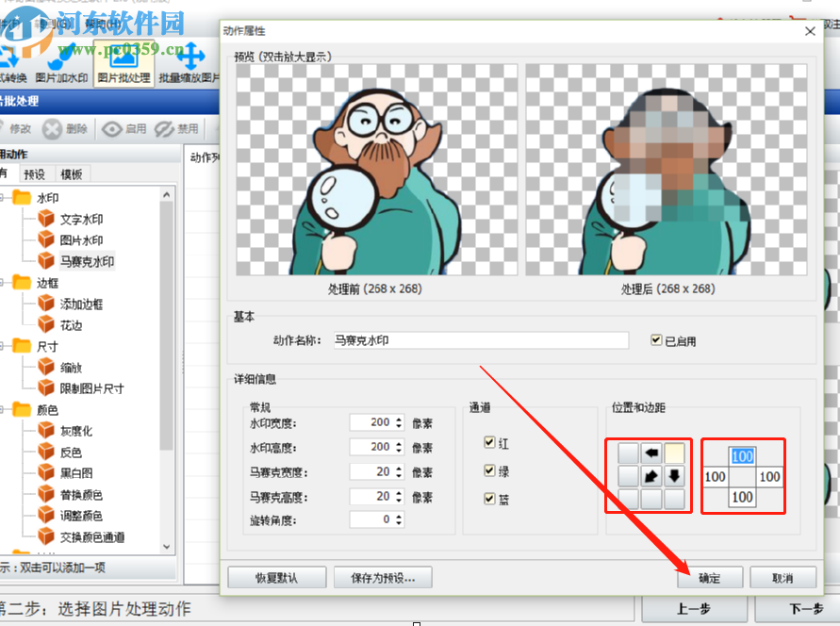Click the 马赛克宽度 value field showing 20
This screenshot has height=626, width=840.
point(371,471)
